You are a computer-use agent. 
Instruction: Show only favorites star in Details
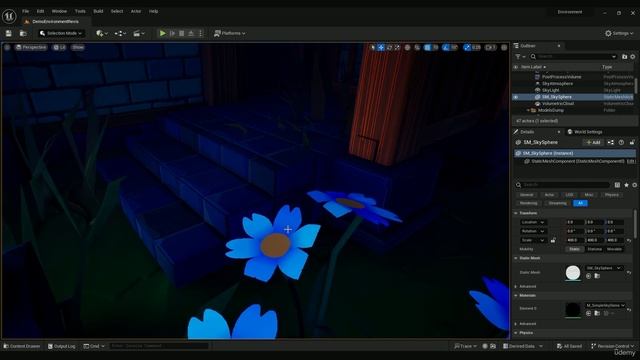tap(627, 185)
